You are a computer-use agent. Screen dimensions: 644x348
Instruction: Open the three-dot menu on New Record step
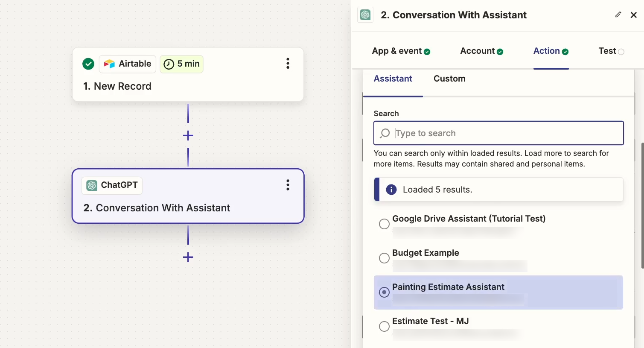click(288, 64)
